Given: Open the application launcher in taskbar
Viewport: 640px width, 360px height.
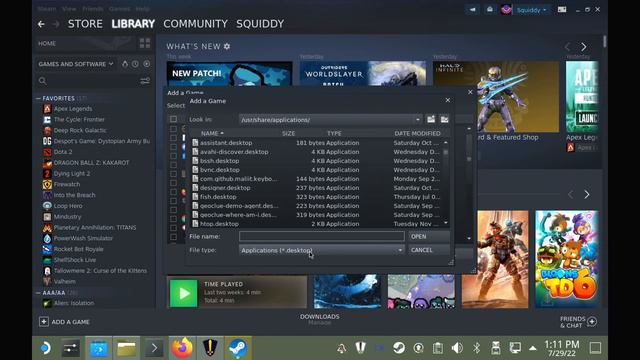Looking at the screenshot, I should tap(45, 348).
